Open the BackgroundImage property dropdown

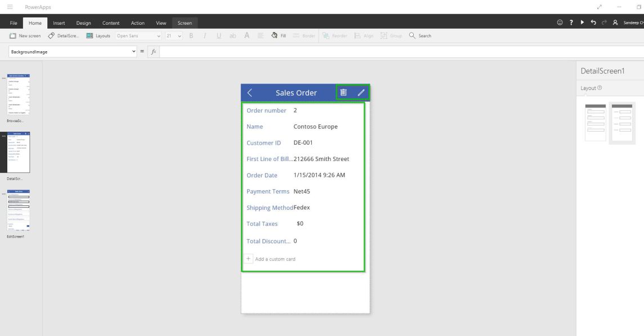tap(73, 51)
